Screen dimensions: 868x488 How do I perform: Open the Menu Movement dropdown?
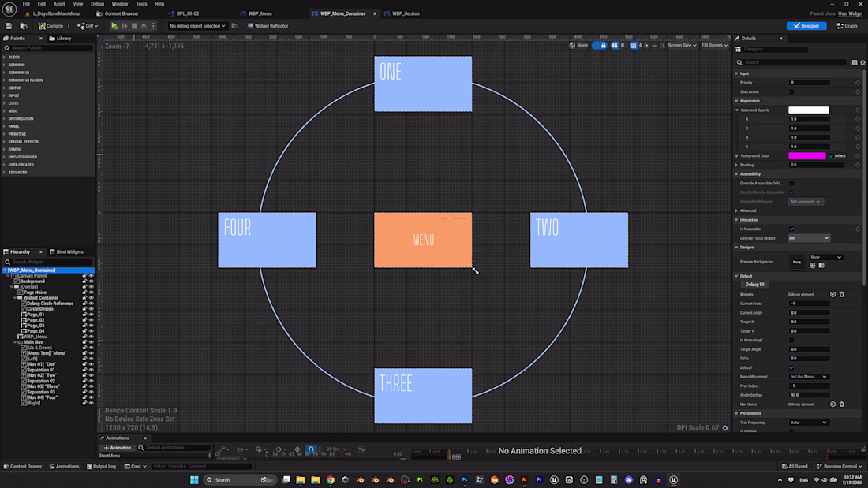click(x=808, y=377)
